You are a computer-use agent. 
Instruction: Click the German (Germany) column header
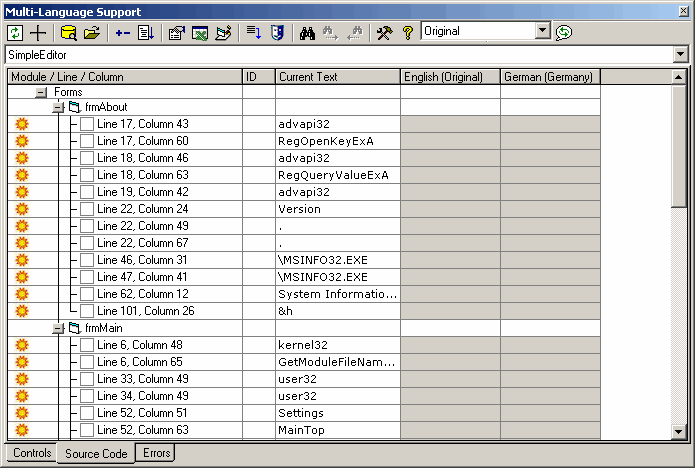coord(549,77)
